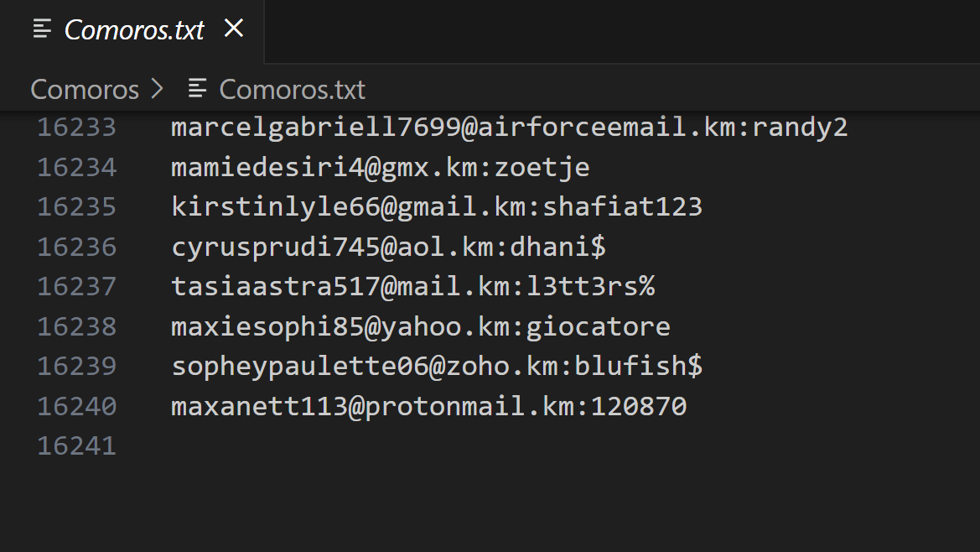Click line number 16235 in the gutter
The width and height of the screenshot is (980, 552).
click(77, 207)
